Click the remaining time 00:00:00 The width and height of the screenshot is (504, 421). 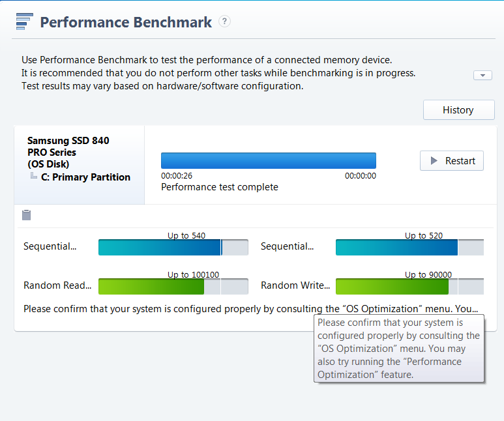tap(361, 176)
